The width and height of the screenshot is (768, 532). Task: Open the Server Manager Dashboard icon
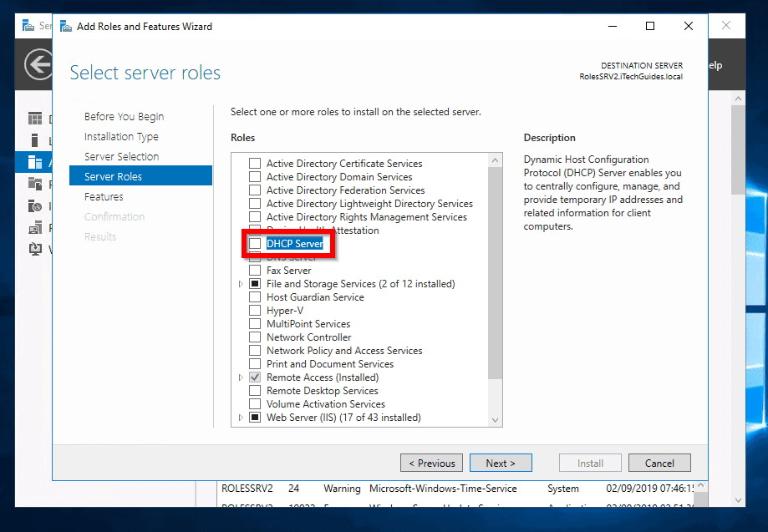(x=35, y=118)
